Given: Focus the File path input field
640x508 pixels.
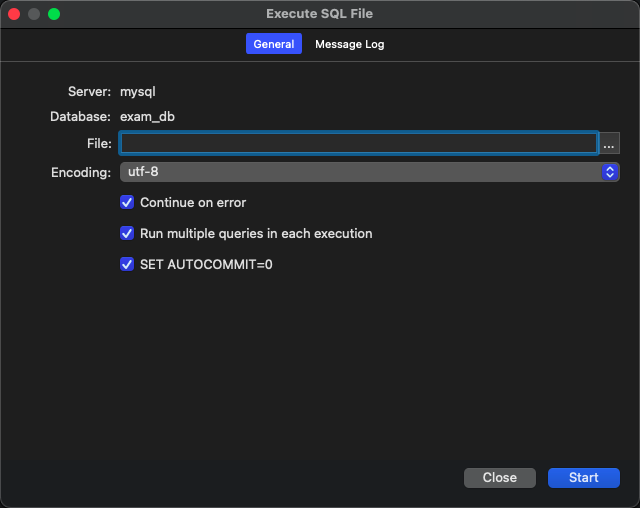Looking at the screenshot, I should 359,143.
